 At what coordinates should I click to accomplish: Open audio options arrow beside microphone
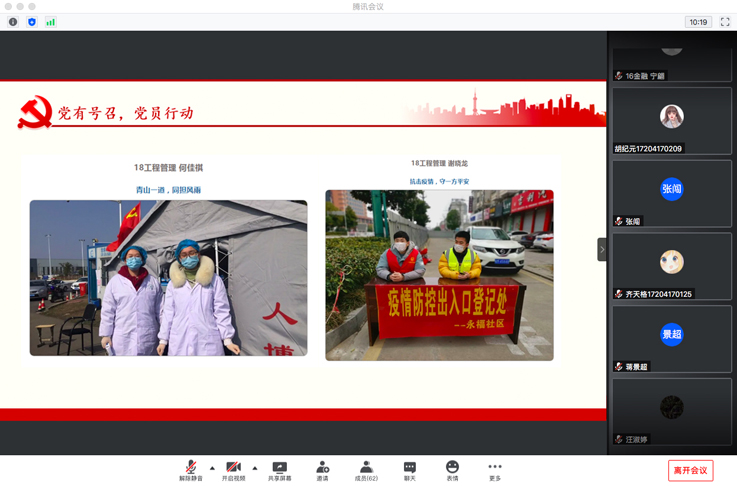coord(212,468)
